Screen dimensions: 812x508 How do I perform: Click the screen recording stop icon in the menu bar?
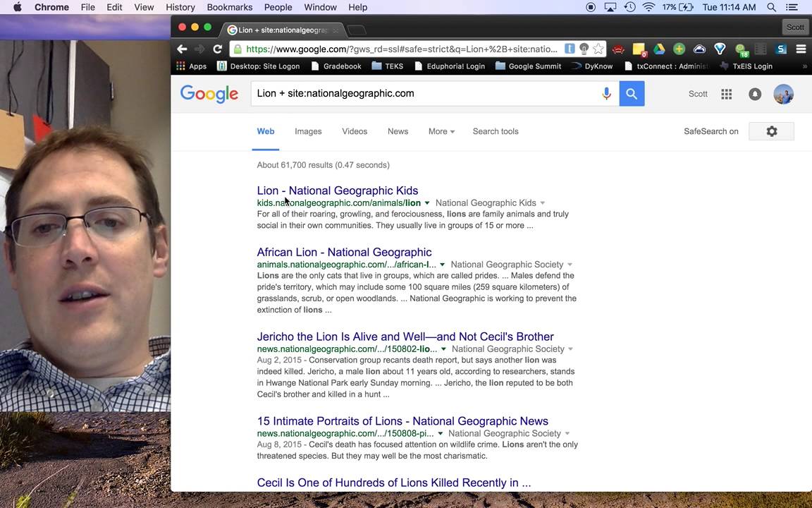(x=591, y=7)
